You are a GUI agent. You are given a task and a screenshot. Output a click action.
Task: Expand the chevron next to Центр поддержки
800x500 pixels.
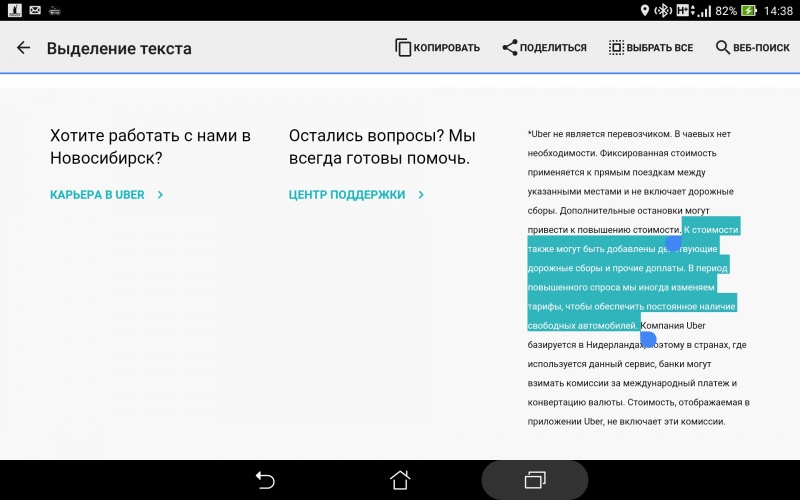[x=421, y=195]
